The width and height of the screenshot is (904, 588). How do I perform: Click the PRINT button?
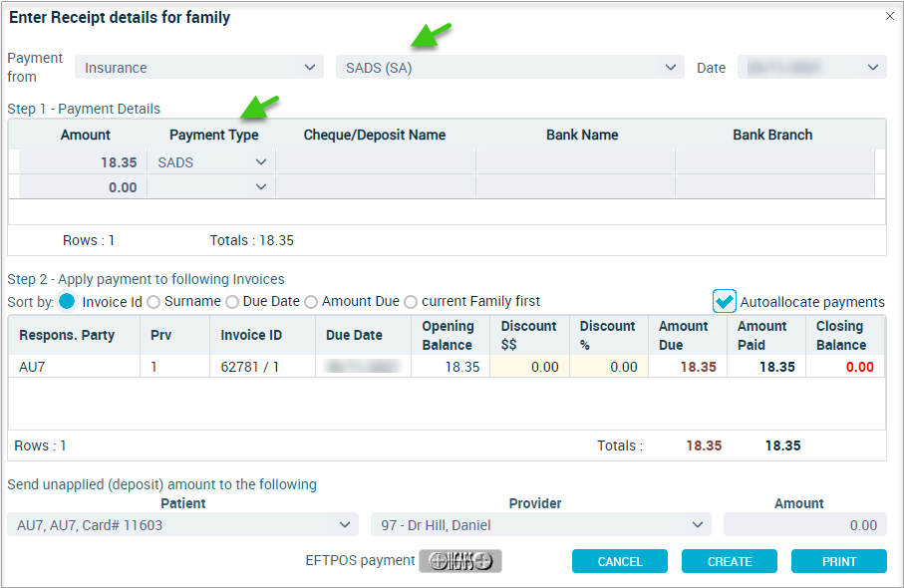tap(839, 561)
